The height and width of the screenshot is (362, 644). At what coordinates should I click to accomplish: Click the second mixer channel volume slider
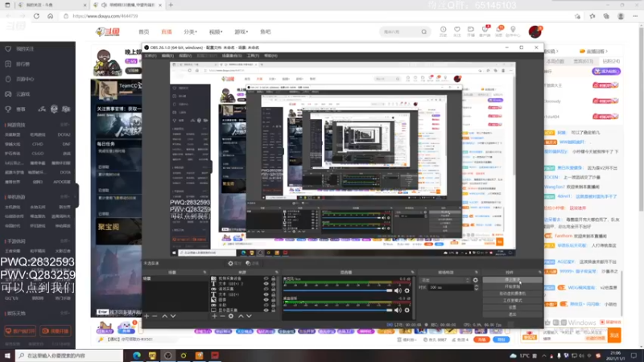tap(337, 311)
